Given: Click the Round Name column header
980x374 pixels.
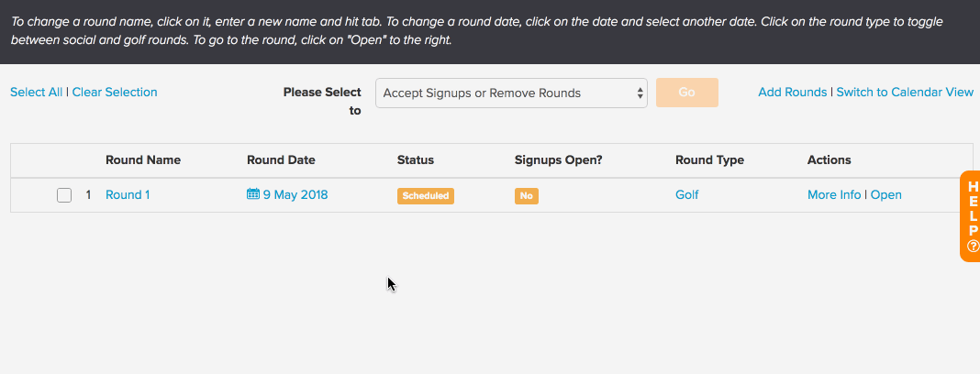Looking at the screenshot, I should [143, 159].
